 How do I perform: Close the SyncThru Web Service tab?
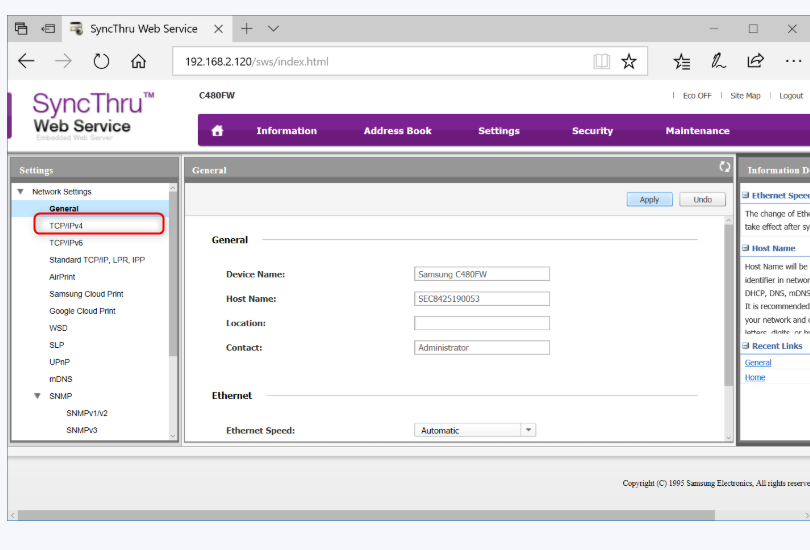click(219, 29)
